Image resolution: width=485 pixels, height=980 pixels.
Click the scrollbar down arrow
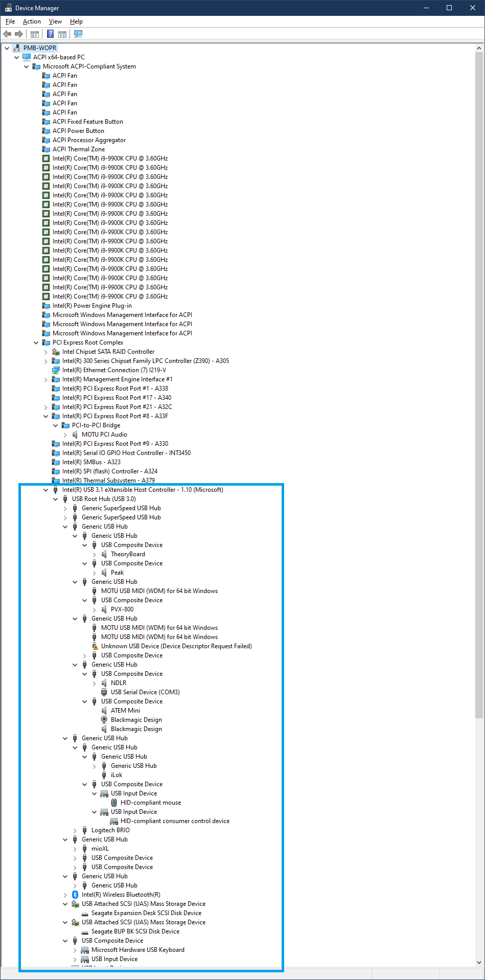[479, 962]
